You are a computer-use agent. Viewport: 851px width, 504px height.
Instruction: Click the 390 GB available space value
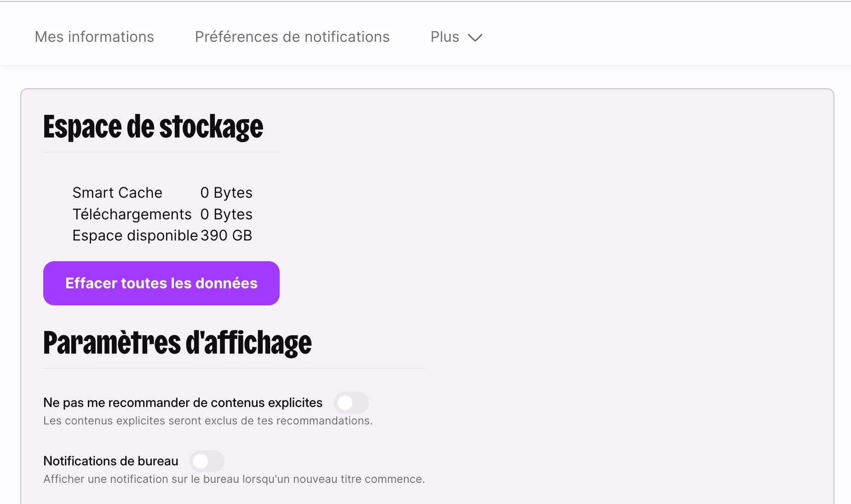(x=226, y=235)
